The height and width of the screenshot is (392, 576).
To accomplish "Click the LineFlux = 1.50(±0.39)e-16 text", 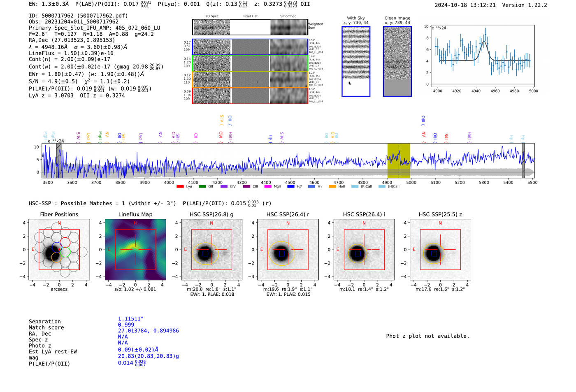I will [71, 53].
